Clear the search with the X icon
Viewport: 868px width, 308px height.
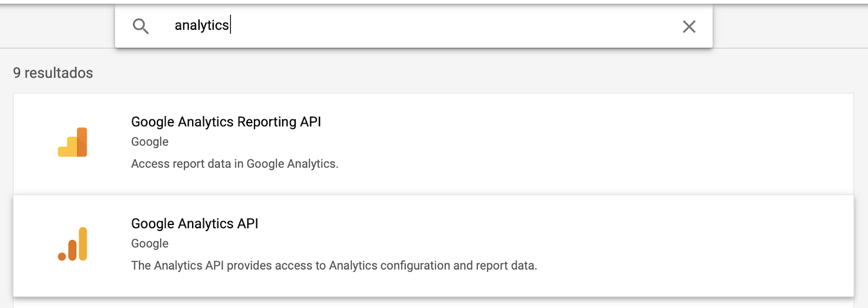click(x=689, y=27)
